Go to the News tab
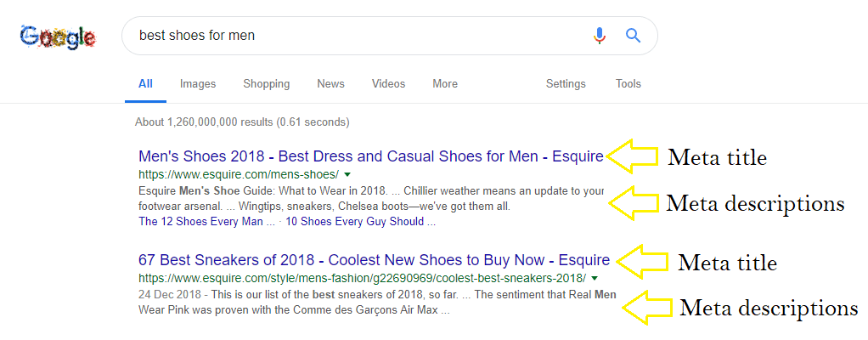The image size is (868, 340). (x=330, y=84)
